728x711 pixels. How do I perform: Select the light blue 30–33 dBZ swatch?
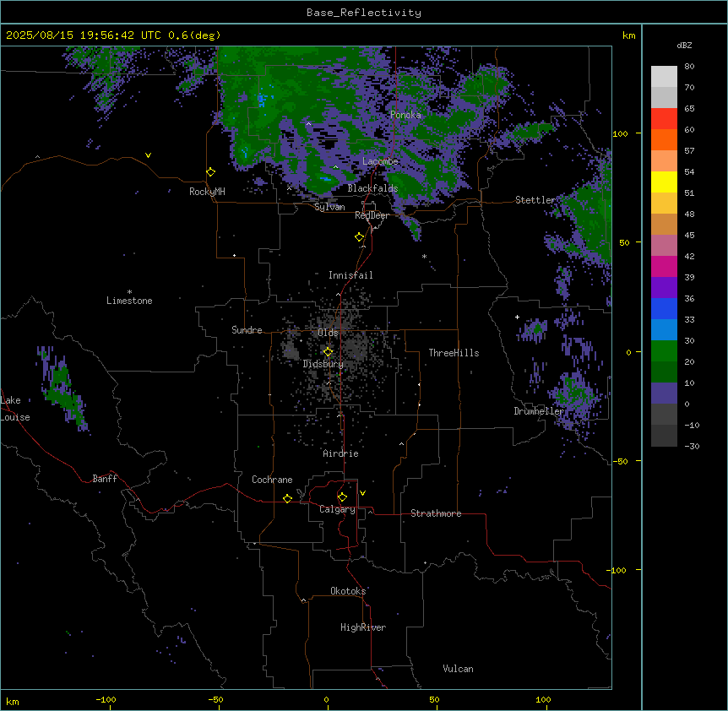(664, 330)
